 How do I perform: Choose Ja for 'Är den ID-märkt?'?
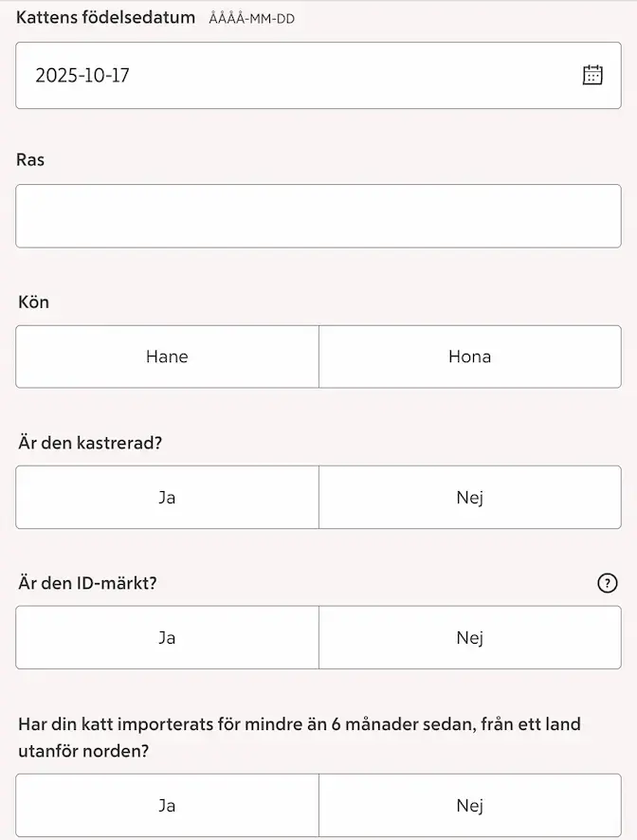coord(168,637)
